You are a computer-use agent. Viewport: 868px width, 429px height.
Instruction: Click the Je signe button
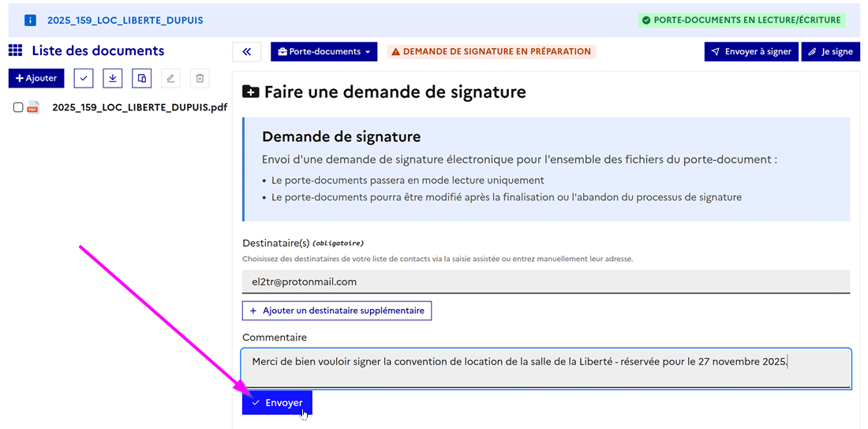pos(831,51)
